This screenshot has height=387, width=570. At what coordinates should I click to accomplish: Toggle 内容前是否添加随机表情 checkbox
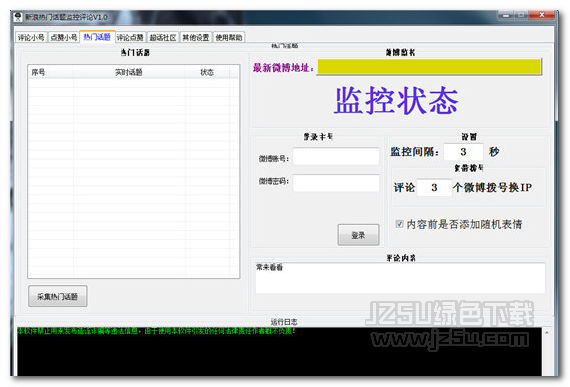coord(399,224)
